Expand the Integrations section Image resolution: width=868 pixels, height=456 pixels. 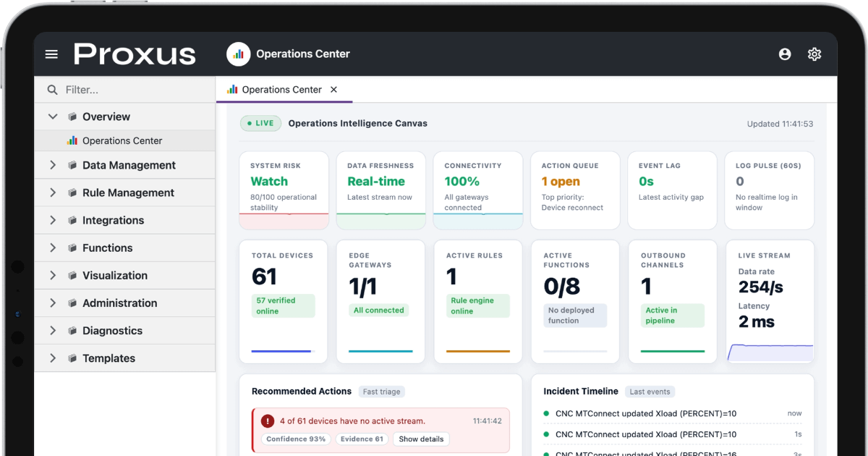52,221
